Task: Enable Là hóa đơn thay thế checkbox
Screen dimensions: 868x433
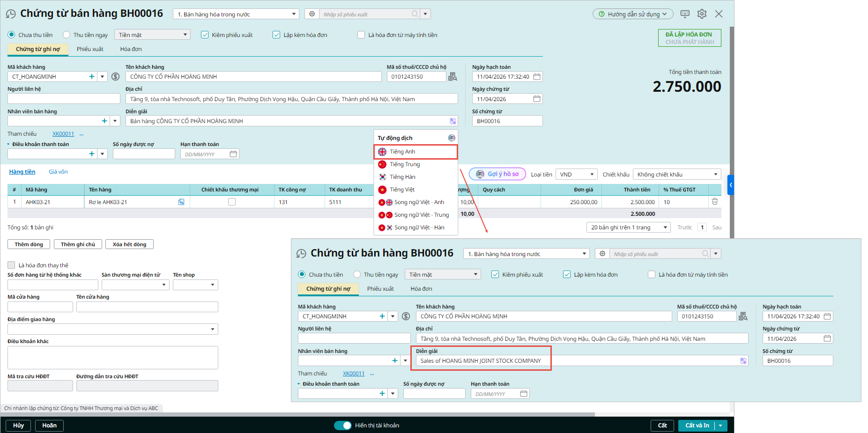Action: 12,265
